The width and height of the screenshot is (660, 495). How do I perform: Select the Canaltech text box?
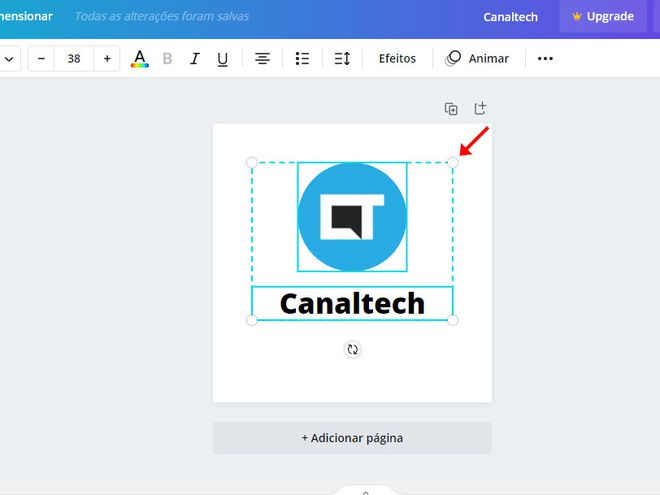click(352, 303)
